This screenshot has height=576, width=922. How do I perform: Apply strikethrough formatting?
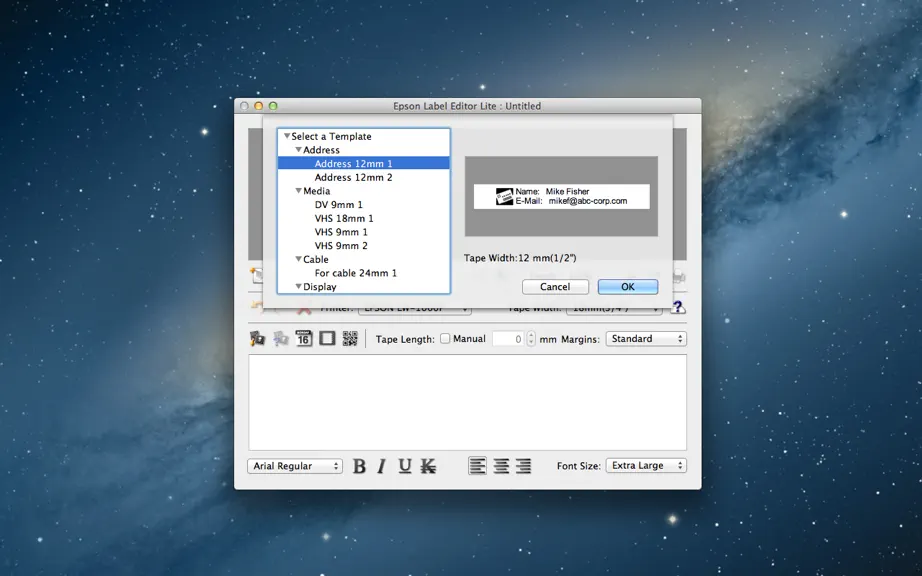coord(428,466)
